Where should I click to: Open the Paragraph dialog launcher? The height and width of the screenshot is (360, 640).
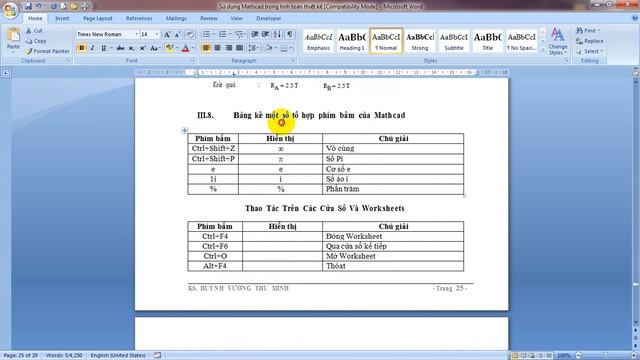tap(293, 60)
